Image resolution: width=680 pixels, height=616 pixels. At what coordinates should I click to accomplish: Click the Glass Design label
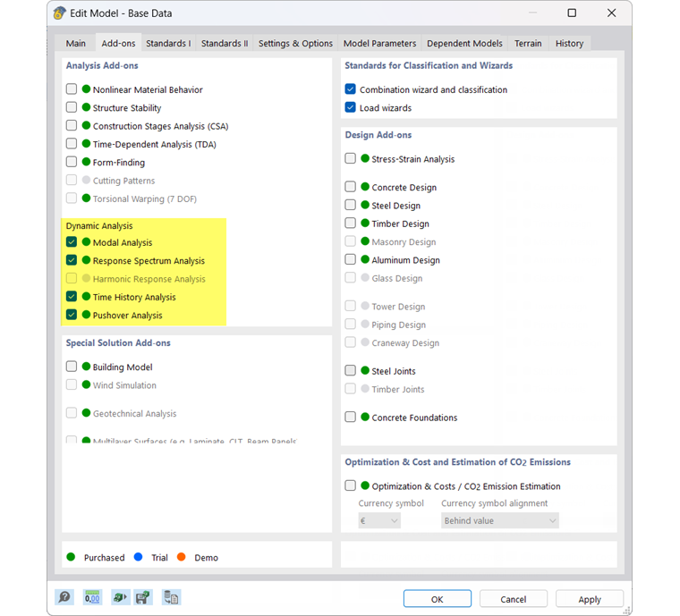pyautogui.click(x=396, y=278)
